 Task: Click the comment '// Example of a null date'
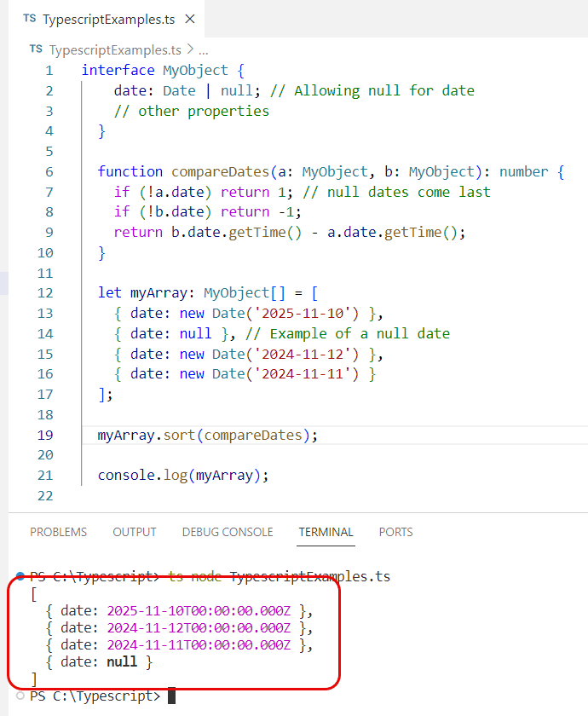[348, 334]
